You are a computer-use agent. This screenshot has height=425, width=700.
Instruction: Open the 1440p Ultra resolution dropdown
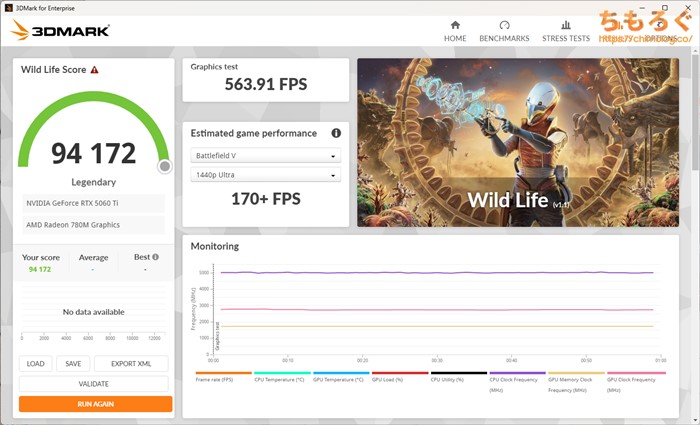pyautogui.click(x=266, y=175)
